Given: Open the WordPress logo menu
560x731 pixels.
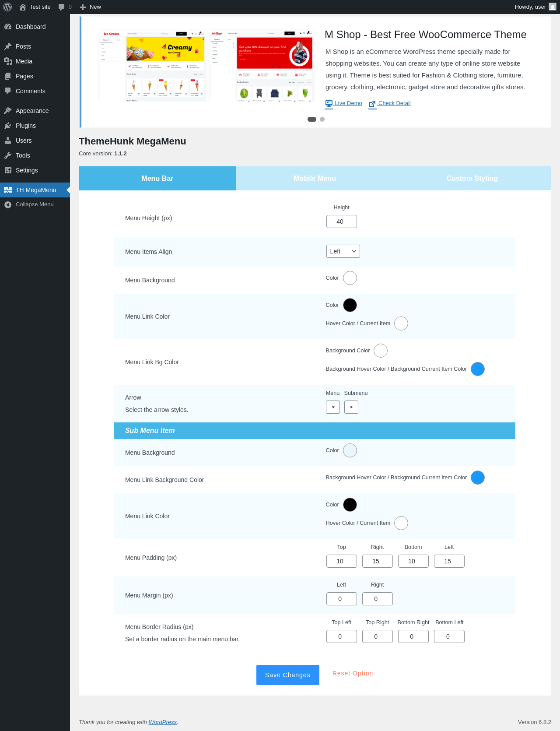Looking at the screenshot, I should [7, 7].
